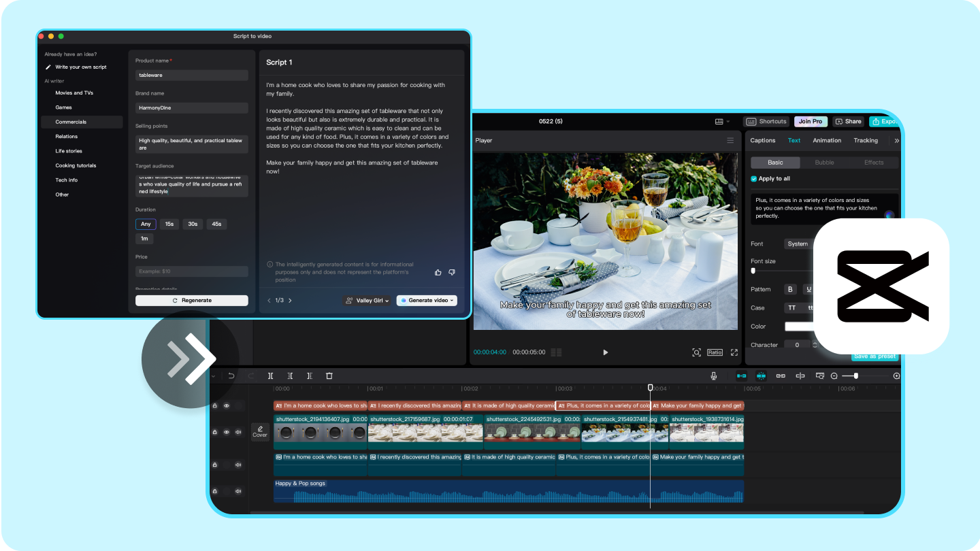This screenshot has height=551, width=980.
Task: Select the 1m duration option
Action: (x=144, y=239)
